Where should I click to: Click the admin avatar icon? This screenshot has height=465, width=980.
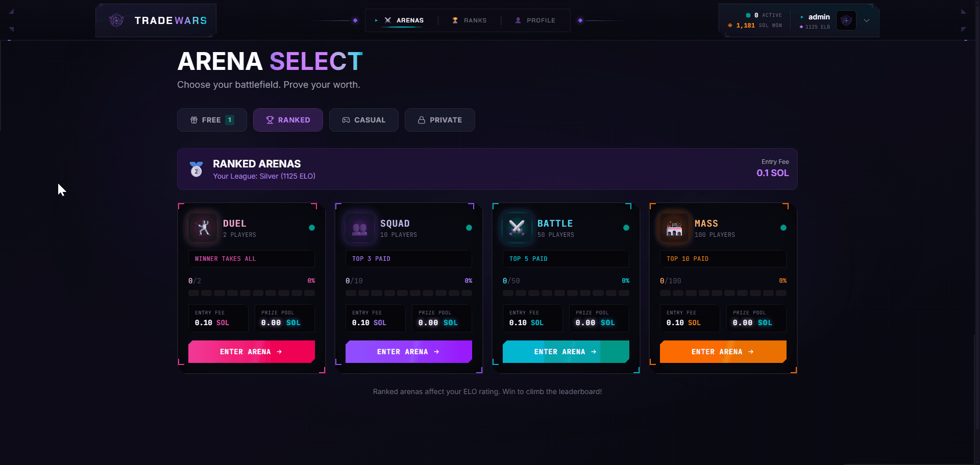coord(846,20)
